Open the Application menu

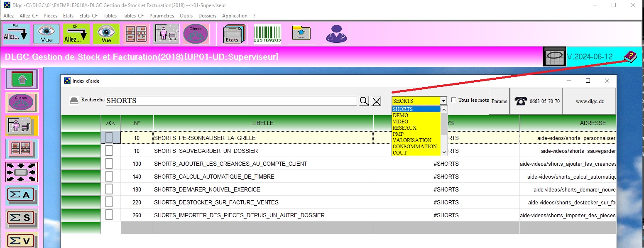[235, 16]
